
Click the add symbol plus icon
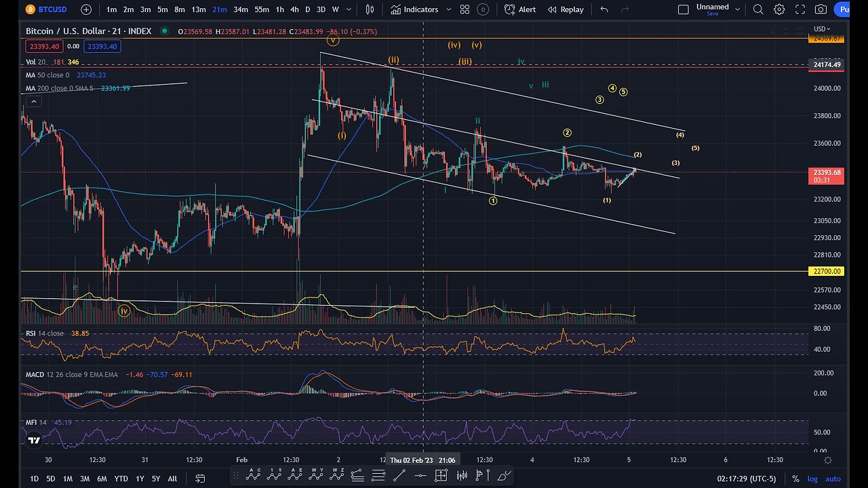coord(86,9)
